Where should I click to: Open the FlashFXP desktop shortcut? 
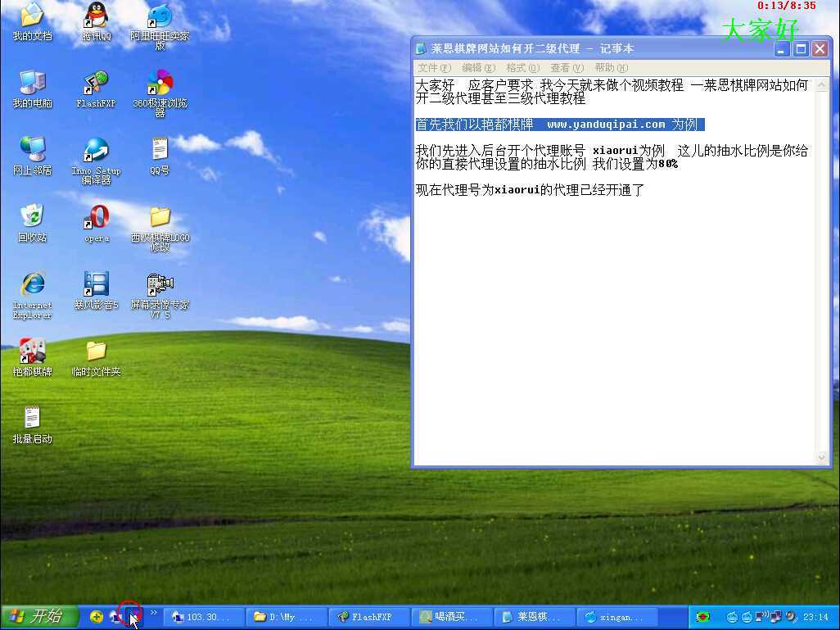click(96, 84)
